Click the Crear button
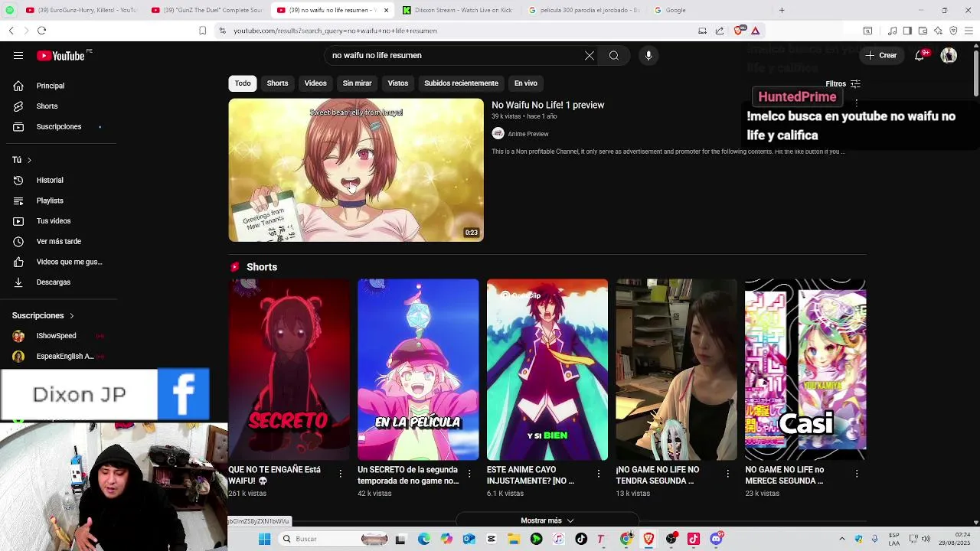980x551 pixels. (x=881, y=55)
